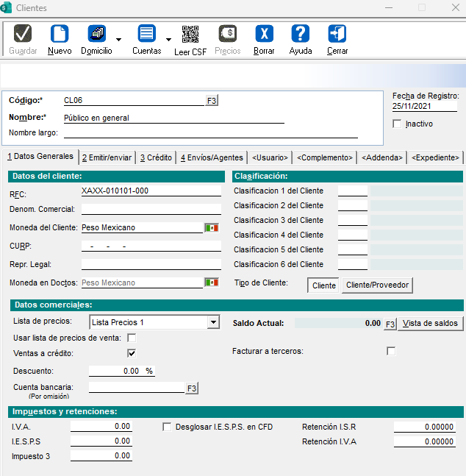The height and width of the screenshot is (476, 466).
Task: Open the 4 Envíos/Agentes tab
Action: click(x=212, y=158)
